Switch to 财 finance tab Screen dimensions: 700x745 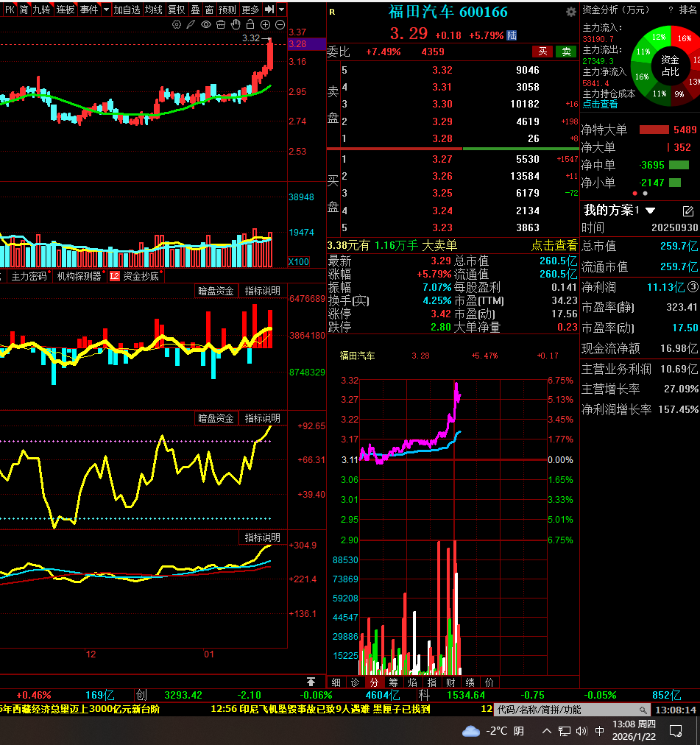(x=451, y=682)
